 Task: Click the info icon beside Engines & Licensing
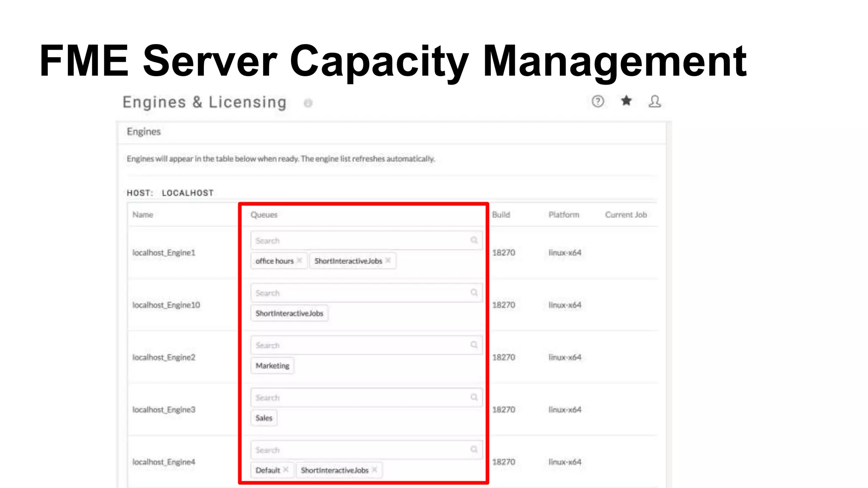coord(308,103)
